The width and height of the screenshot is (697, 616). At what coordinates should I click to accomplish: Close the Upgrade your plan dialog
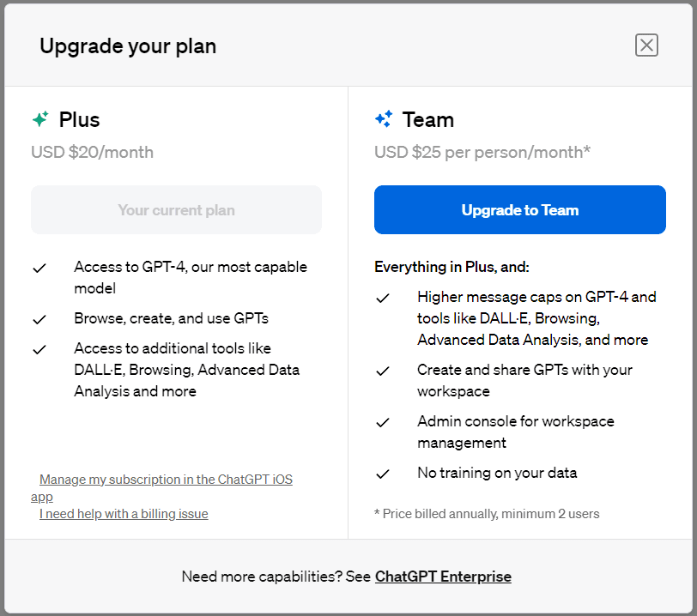pyautogui.click(x=646, y=45)
